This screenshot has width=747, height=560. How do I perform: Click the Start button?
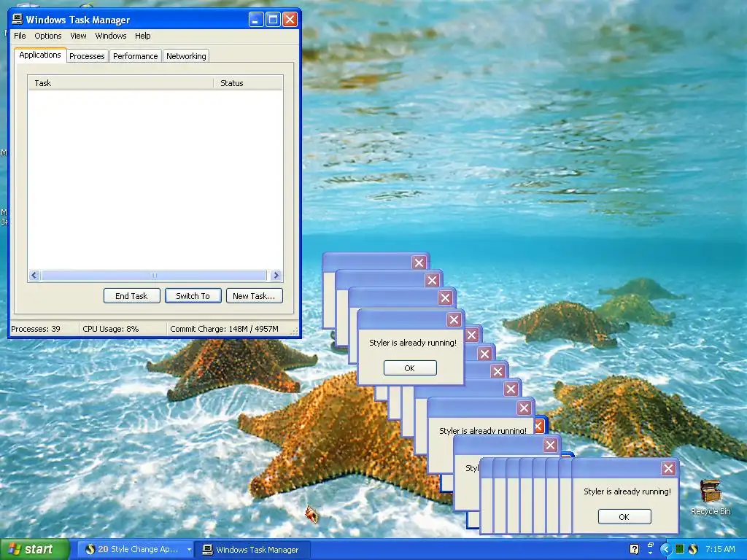click(34, 549)
